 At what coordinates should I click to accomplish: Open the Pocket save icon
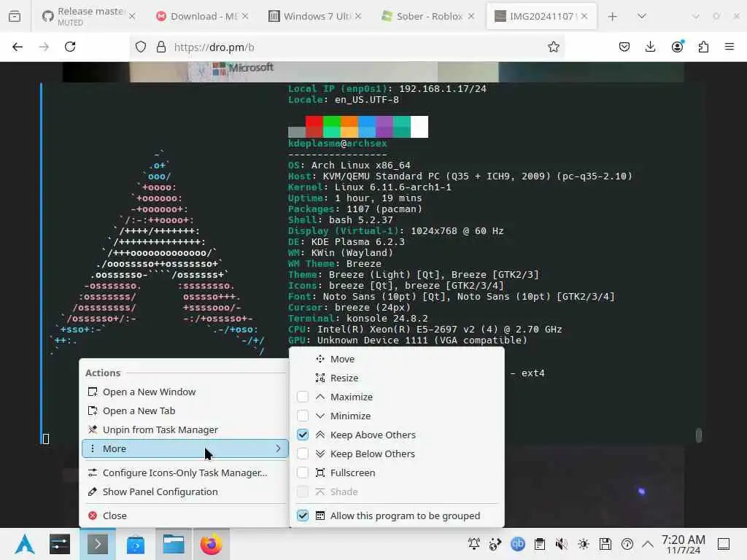click(624, 47)
